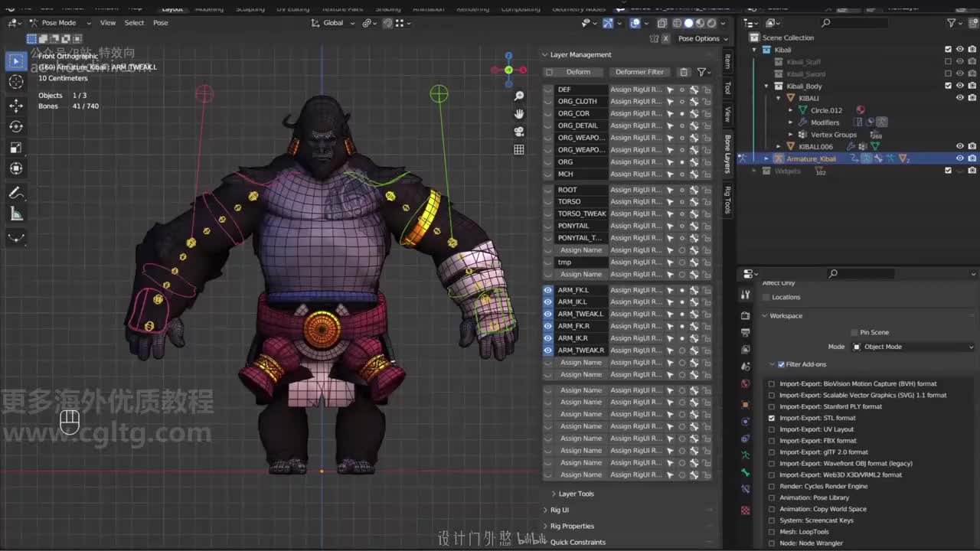This screenshot has width=980, height=551.
Task: Hide the ARM_FK.L bone layer
Action: pyautogui.click(x=548, y=290)
